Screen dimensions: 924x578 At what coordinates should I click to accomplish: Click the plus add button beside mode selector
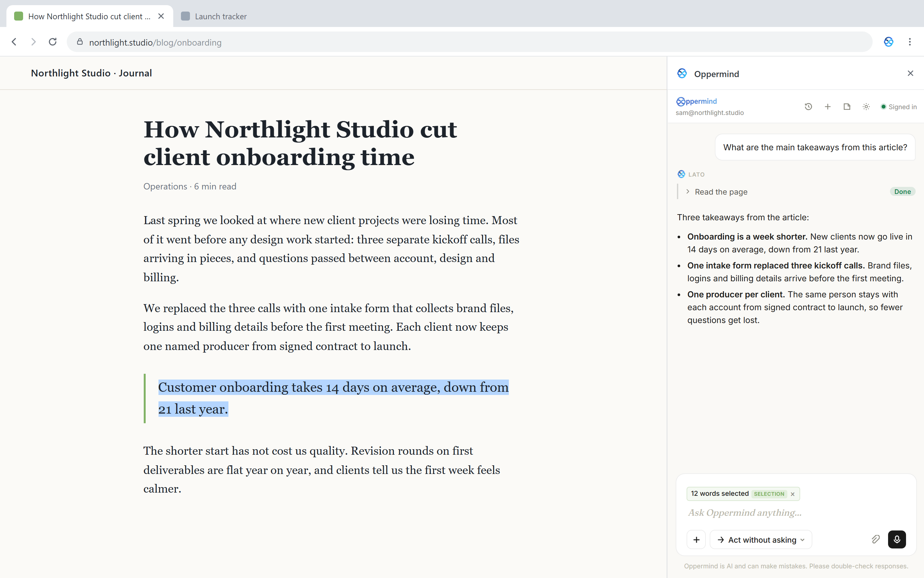[697, 540]
